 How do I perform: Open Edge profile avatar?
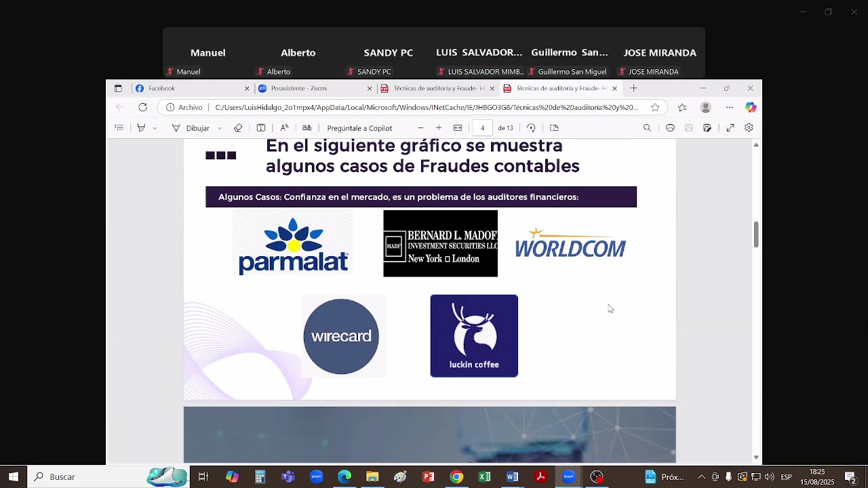pyautogui.click(x=706, y=107)
